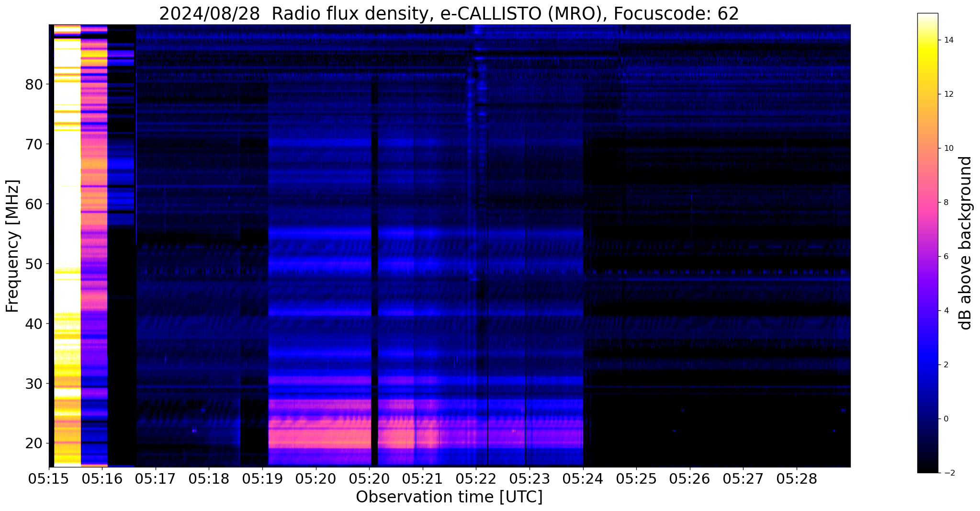The width and height of the screenshot is (980, 511).
Task: Click the 'dB above background' colorbar label
Action: (x=966, y=243)
